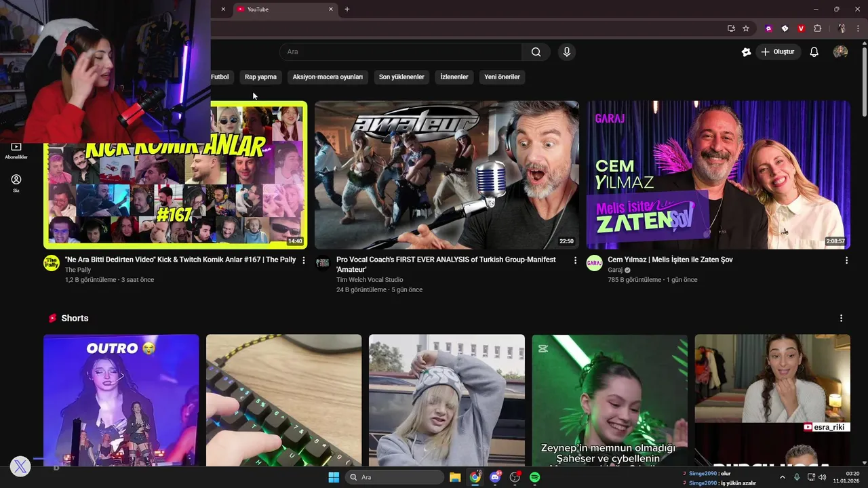868x488 pixels.
Task: Open the Siz section in the sidebar
Action: pos(16,183)
